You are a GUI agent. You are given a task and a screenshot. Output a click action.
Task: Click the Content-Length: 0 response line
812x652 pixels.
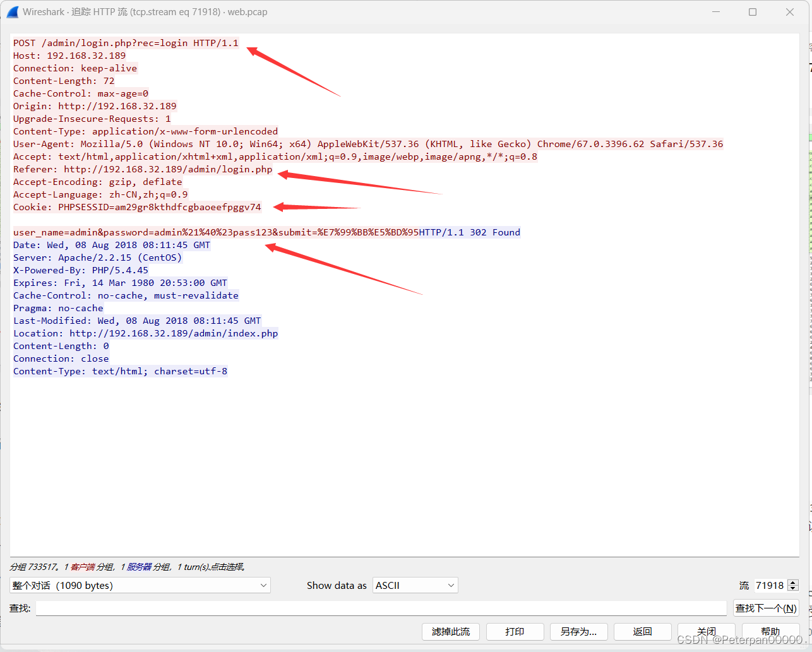click(x=61, y=346)
